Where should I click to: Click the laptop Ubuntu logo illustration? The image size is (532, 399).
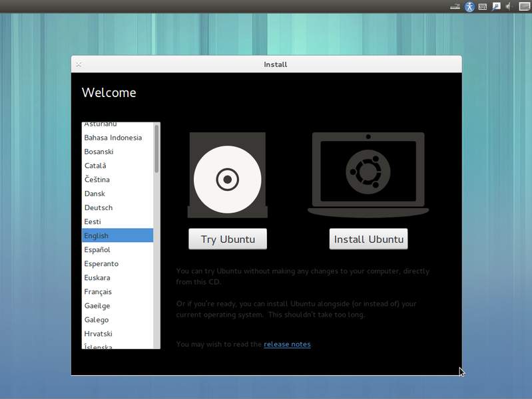[x=368, y=175]
